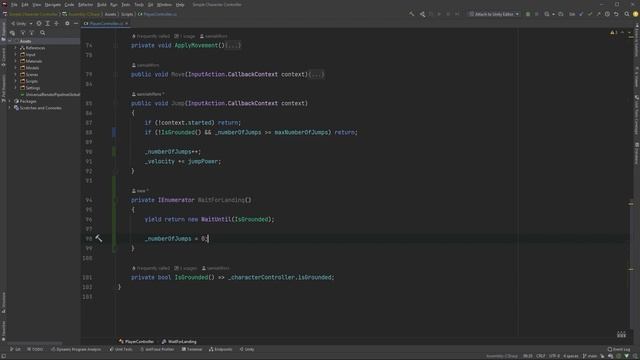
Task: Open the Help menu
Action: click(x=180, y=4)
